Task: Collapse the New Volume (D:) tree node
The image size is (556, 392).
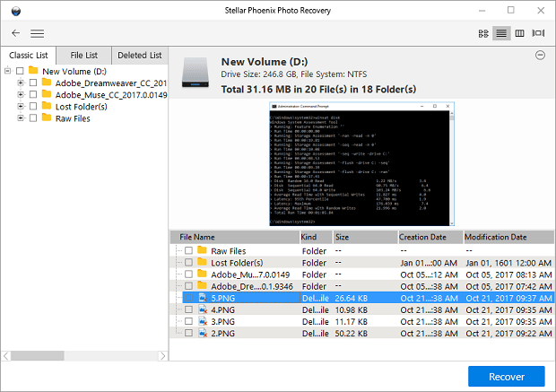Action: click(7, 71)
